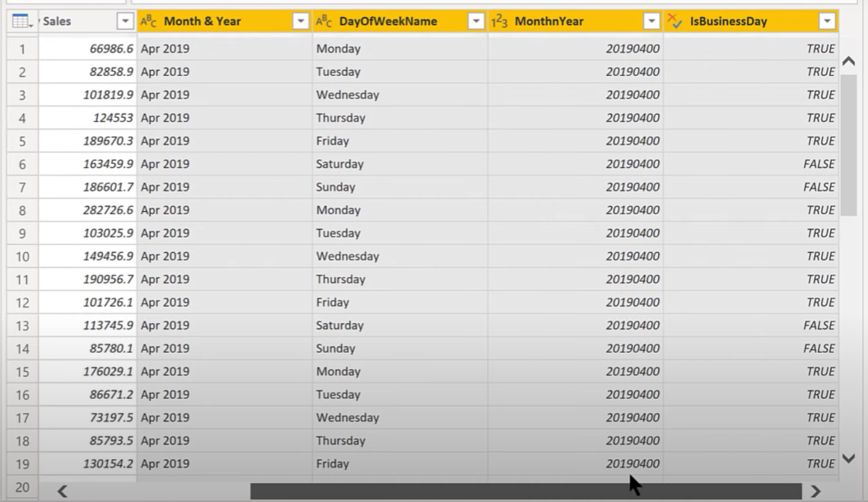Viewport: 868px width, 502px height.
Task: Click the vertical scrollbar up arrow
Action: (x=848, y=61)
